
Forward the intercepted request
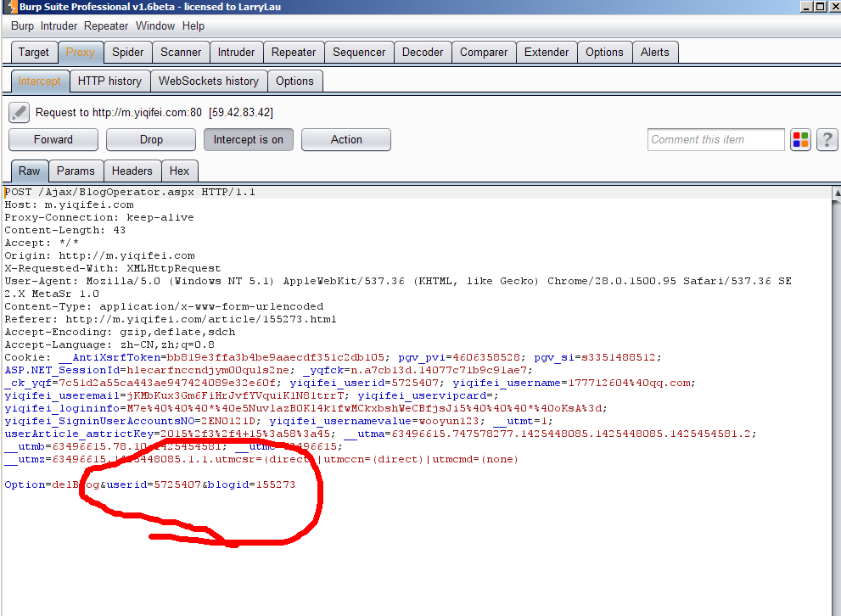[53, 139]
